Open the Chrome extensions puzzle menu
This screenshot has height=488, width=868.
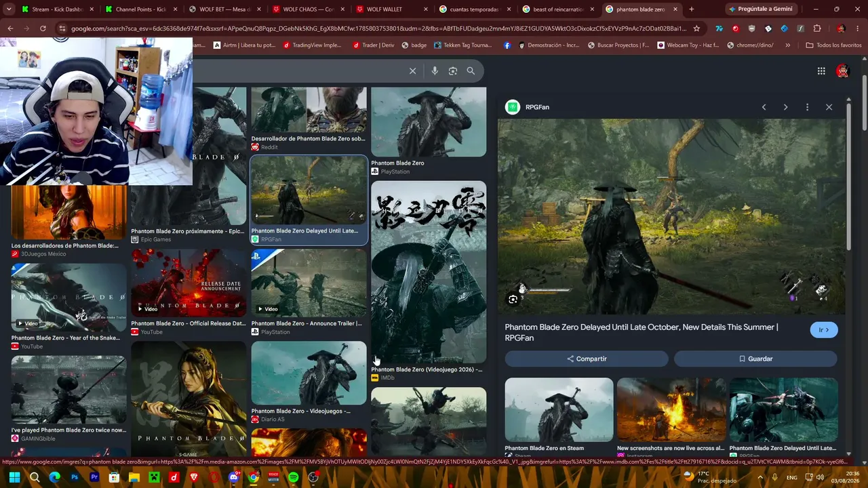point(817,28)
